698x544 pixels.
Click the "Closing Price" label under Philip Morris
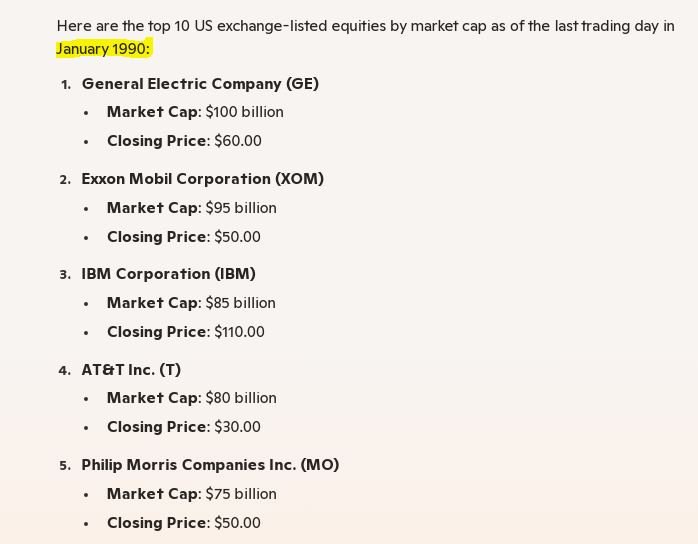[x=157, y=523]
